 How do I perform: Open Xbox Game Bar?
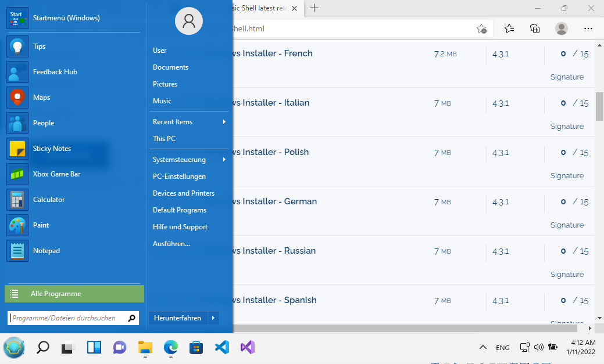[x=73, y=174]
